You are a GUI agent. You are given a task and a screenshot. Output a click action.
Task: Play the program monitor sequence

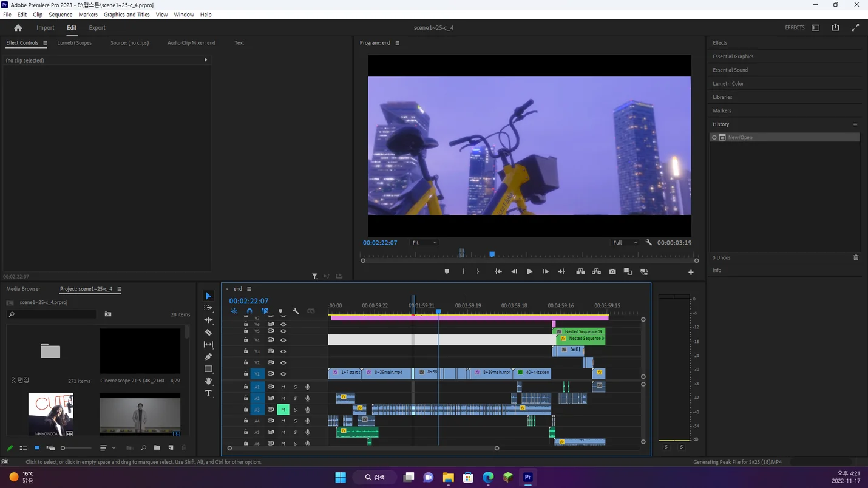click(x=529, y=272)
